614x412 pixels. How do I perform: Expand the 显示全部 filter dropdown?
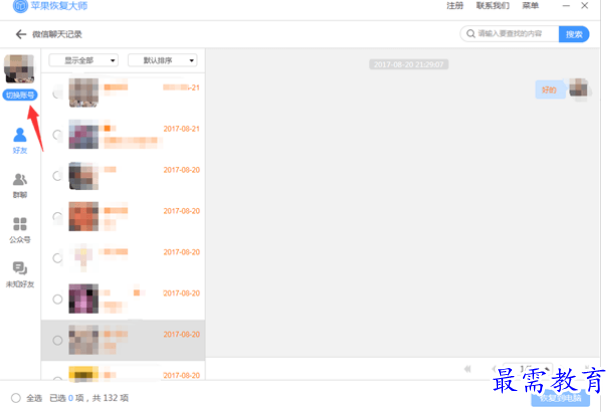(x=83, y=60)
